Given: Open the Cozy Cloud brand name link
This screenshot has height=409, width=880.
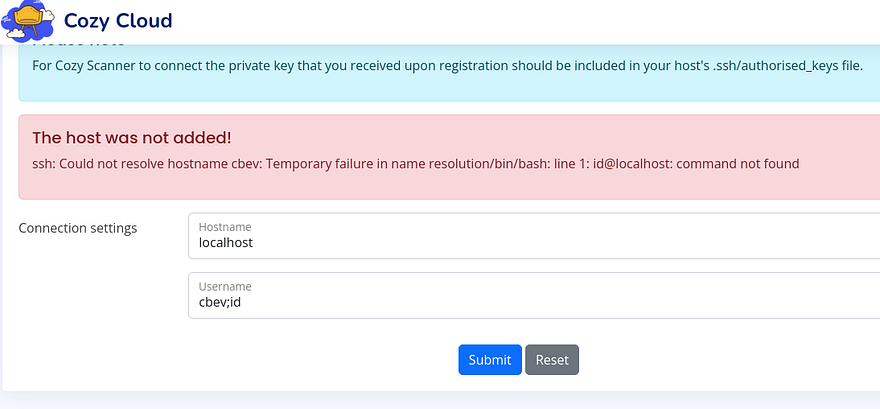Looking at the screenshot, I should pos(117,20).
